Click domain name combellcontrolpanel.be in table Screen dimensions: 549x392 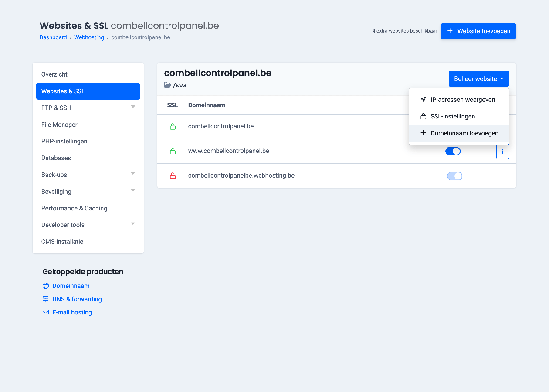point(221,126)
